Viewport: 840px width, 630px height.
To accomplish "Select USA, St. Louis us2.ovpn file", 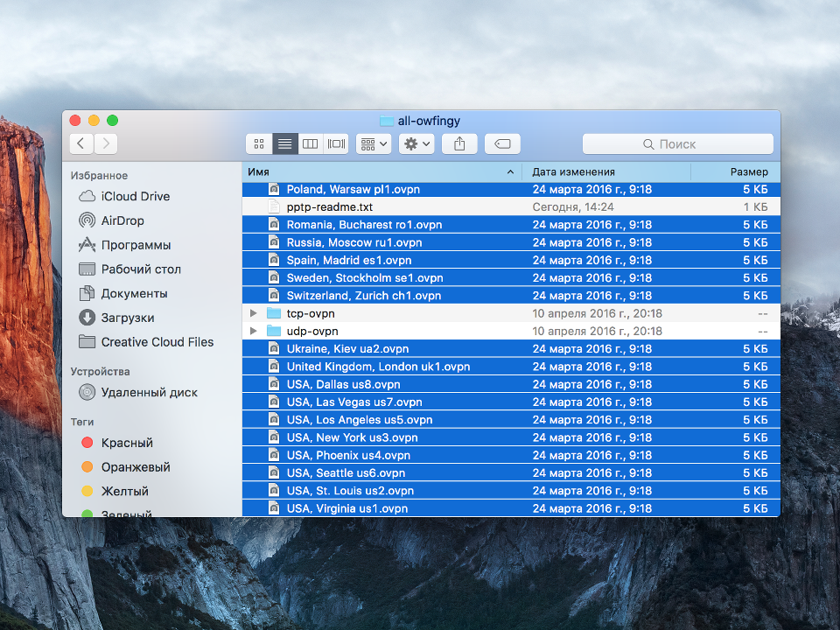I will click(511, 490).
